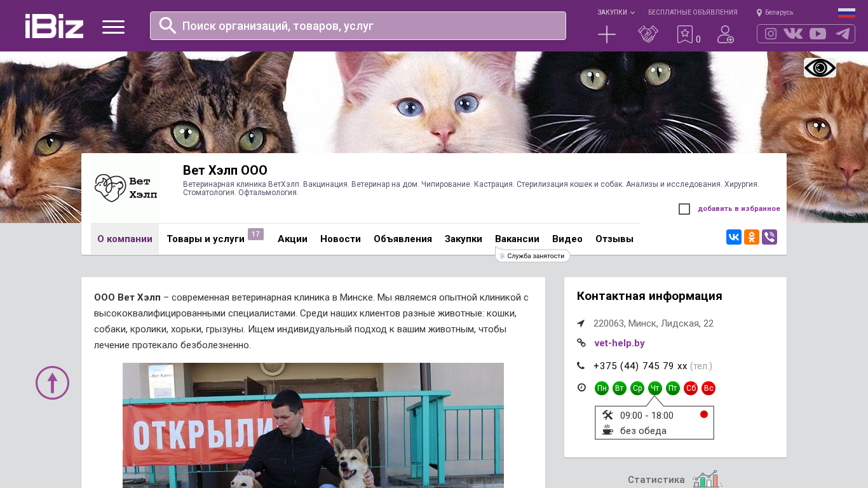The width and height of the screenshot is (868, 488).
Task: Select Tuesday (Вт) working day
Action: pyautogui.click(x=620, y=388)
